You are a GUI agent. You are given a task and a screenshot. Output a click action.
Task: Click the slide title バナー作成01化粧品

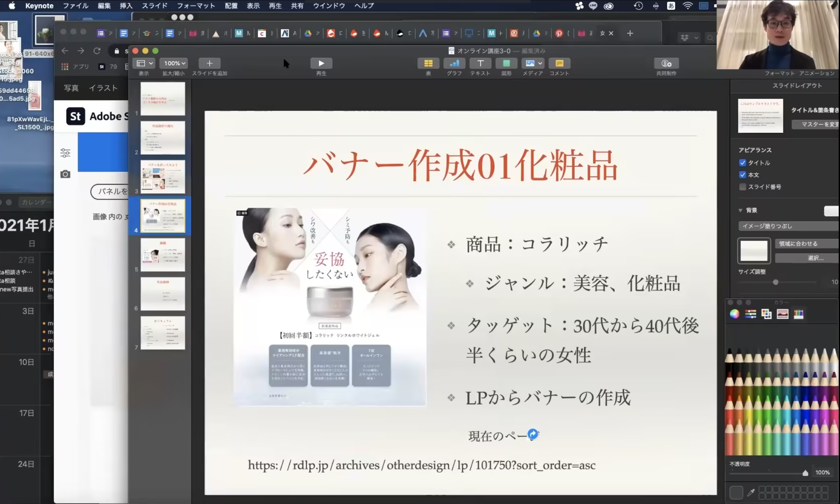pyautogui.click(x=461, y=166)
